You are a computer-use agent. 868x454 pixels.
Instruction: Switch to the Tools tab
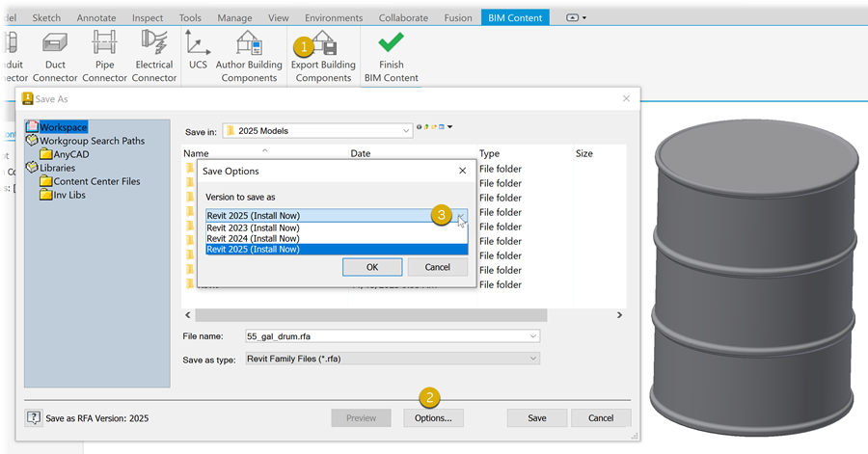click(190, 17)
